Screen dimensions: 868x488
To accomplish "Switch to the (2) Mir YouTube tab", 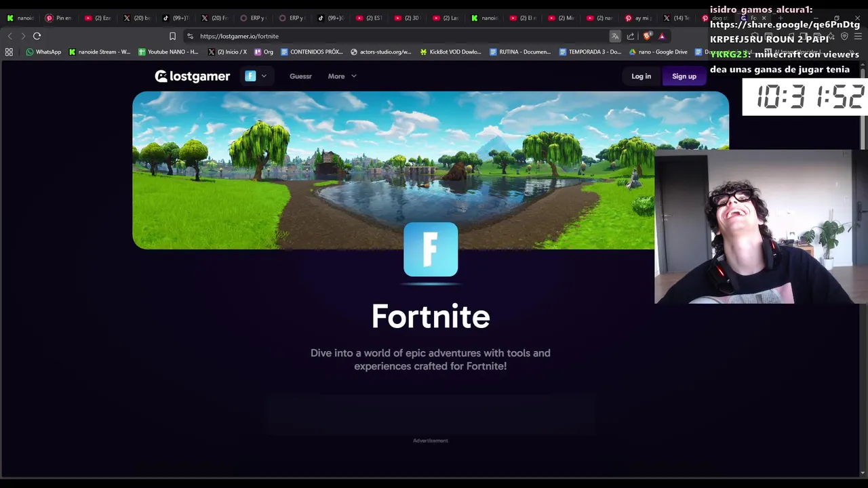I will pos(562,18).
